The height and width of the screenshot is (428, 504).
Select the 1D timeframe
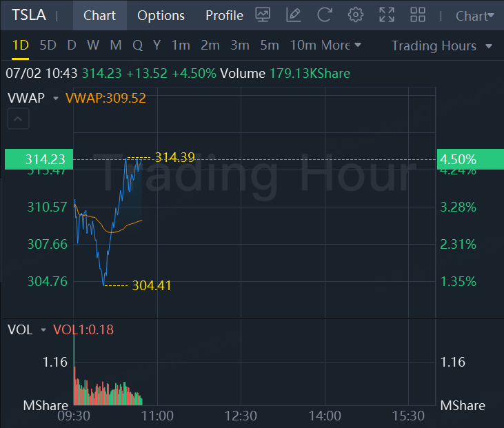[20, 45]
